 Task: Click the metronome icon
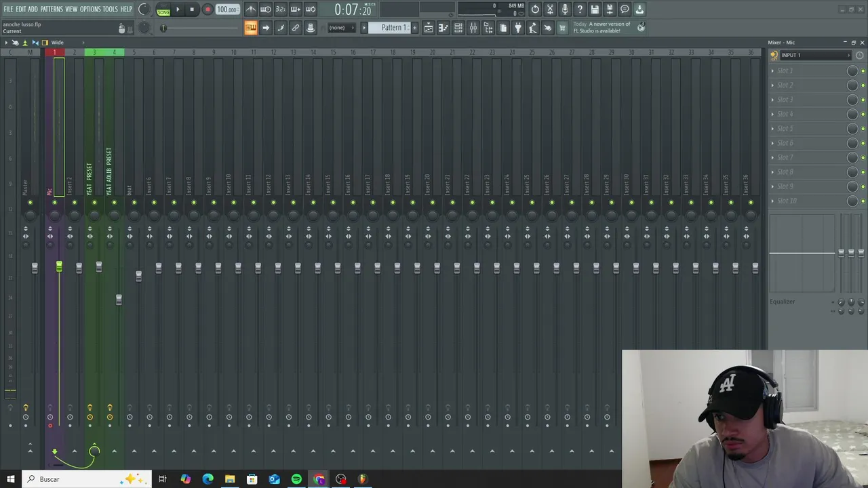[250, 9]
